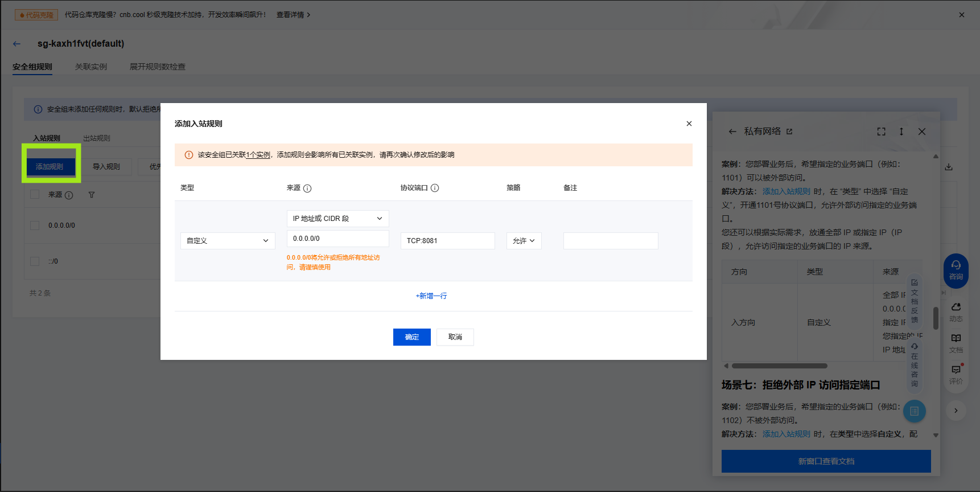980x492 pixels.
Task: Open 在线咨询 floating button
Action: coord(915,365)
